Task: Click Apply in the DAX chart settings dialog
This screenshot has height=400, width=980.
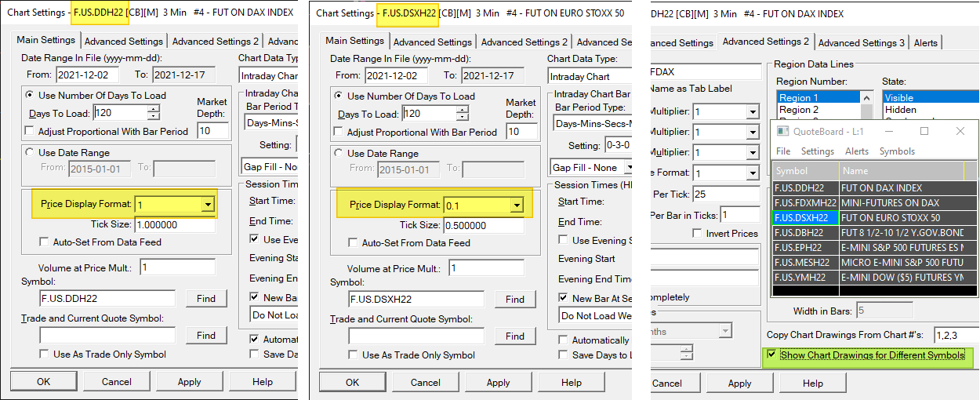Action: coord(190,381)
